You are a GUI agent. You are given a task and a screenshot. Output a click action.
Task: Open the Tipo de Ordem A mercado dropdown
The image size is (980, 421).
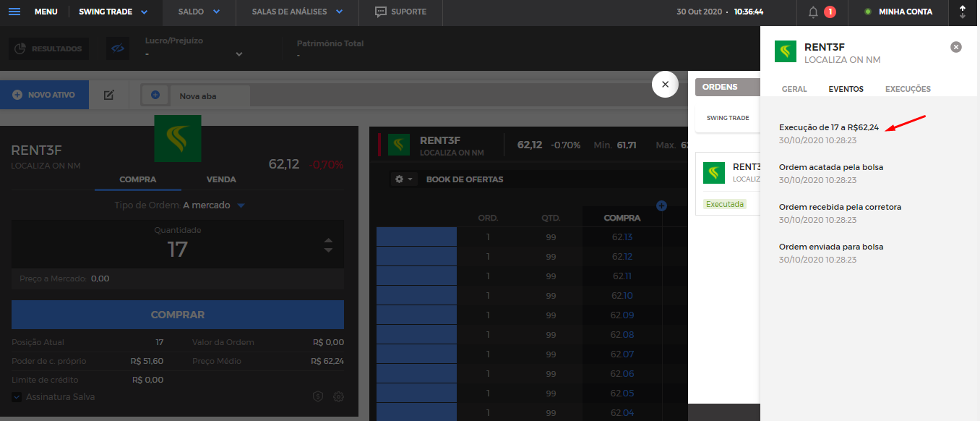(x=215, y=205)
